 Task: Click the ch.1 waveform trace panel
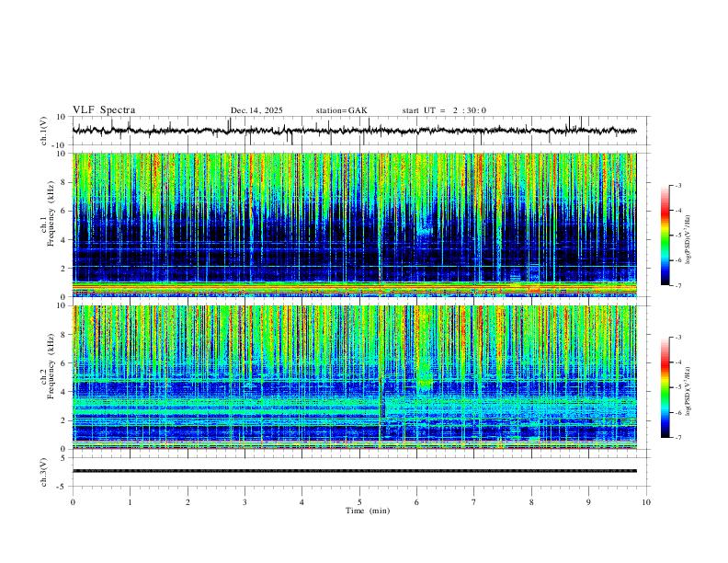[360, 131]
